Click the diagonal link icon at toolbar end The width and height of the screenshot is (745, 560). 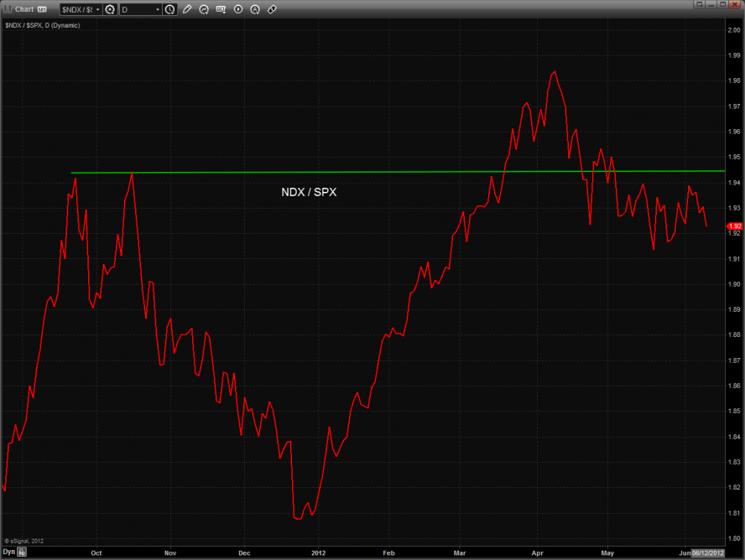tap(272, 9)
